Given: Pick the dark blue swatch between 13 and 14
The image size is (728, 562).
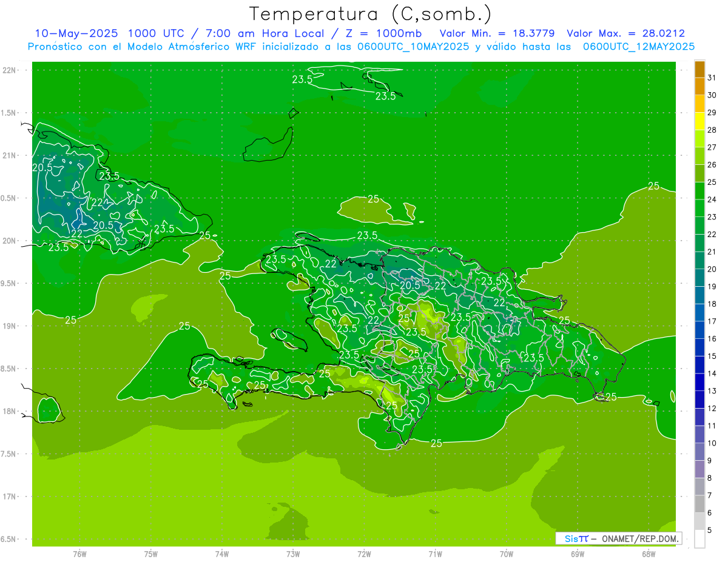Looking at the screenshot, I should [x=699, y=383].
